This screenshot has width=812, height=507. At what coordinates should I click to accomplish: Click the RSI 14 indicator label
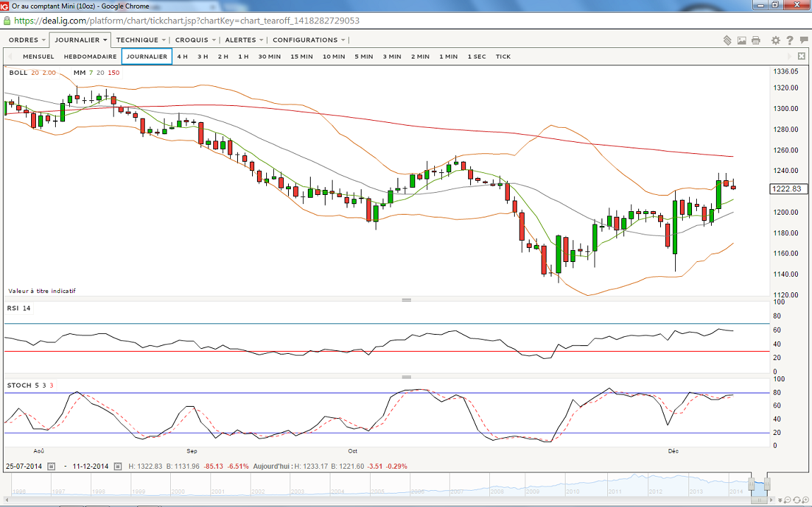tap(18, 308)
